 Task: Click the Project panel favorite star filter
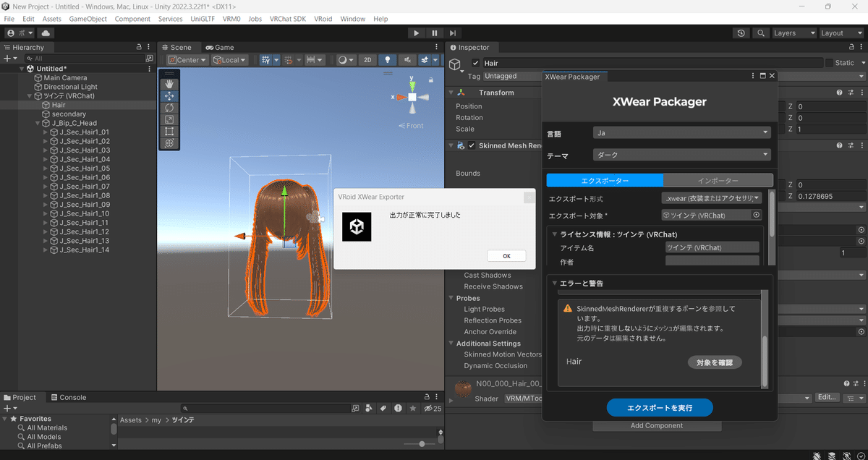click(413, 409)
